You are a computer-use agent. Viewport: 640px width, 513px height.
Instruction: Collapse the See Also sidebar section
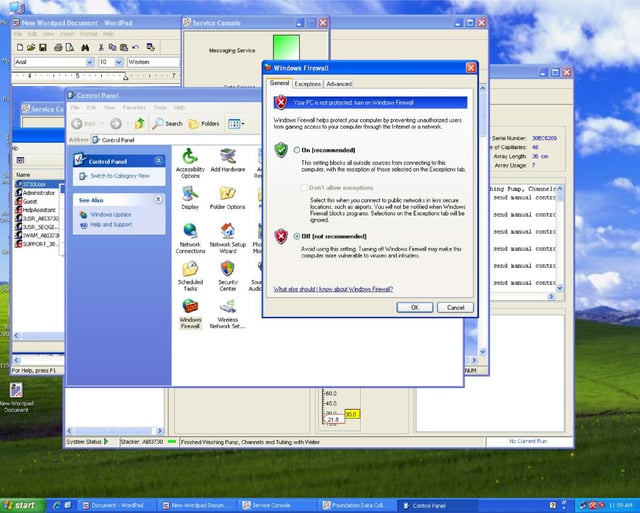point(158,200)
